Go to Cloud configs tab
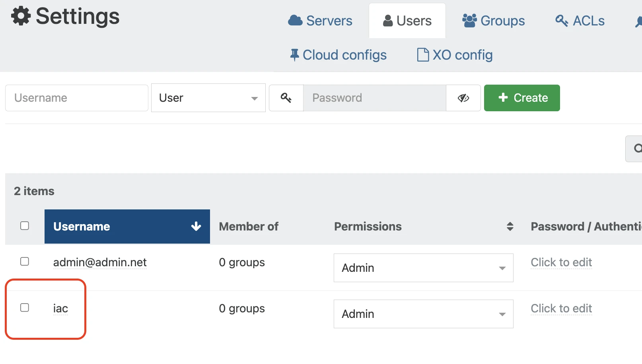 point(338,55)
